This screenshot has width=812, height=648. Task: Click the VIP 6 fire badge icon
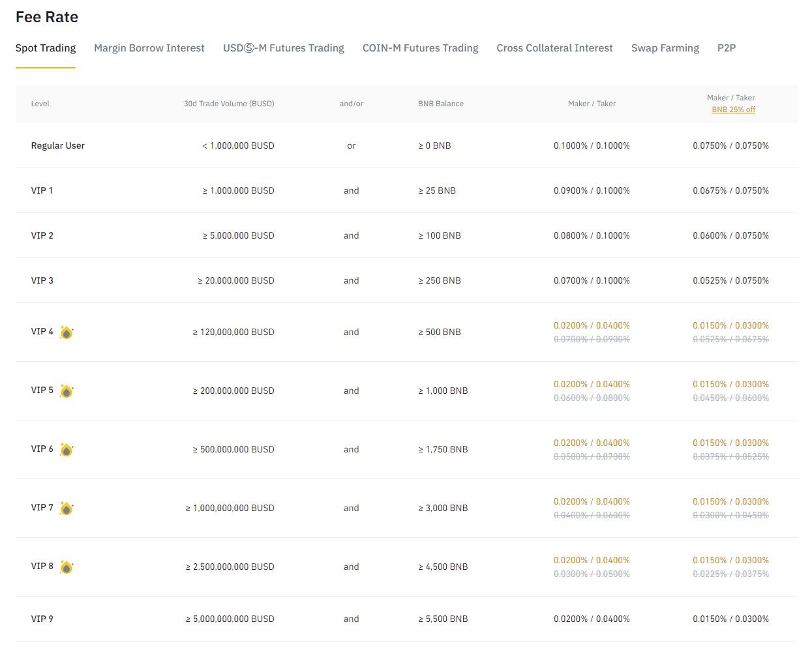coord(66,450)
